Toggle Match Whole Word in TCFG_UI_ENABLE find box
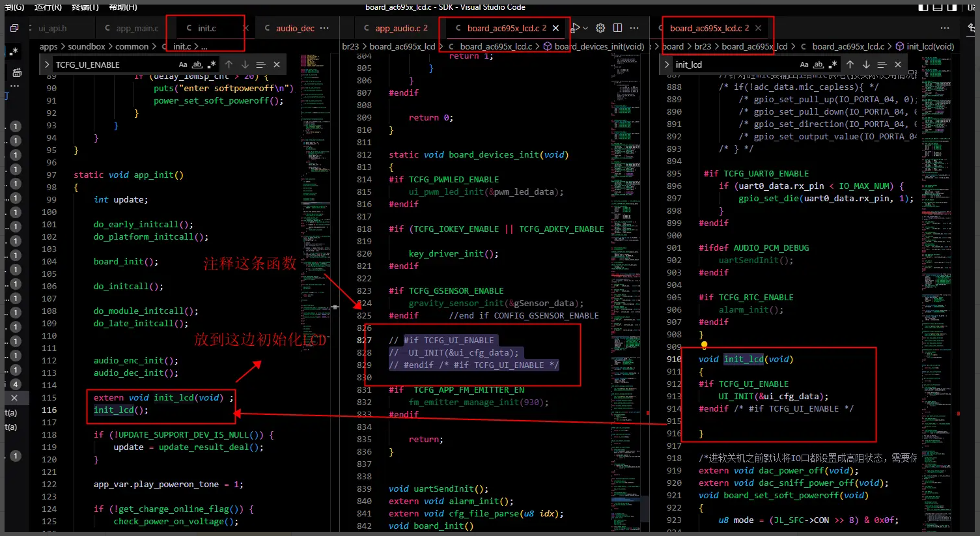 tap(197, 64)
